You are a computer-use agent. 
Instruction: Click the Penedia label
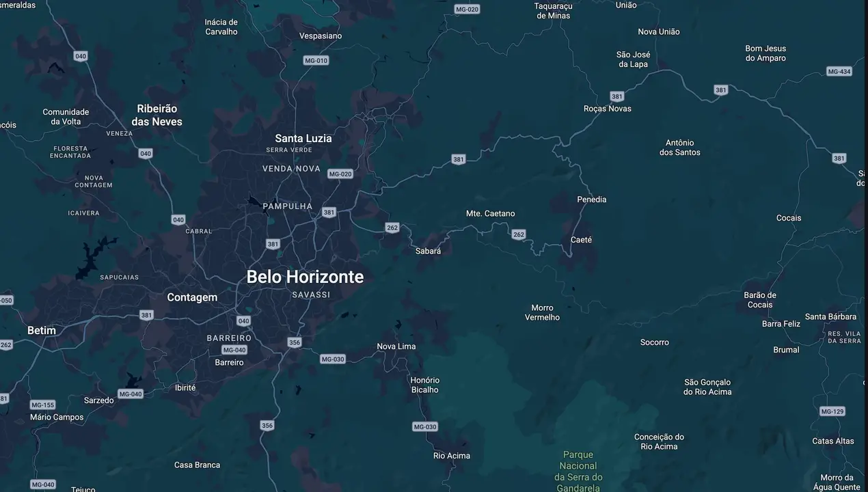click(592, 200)
